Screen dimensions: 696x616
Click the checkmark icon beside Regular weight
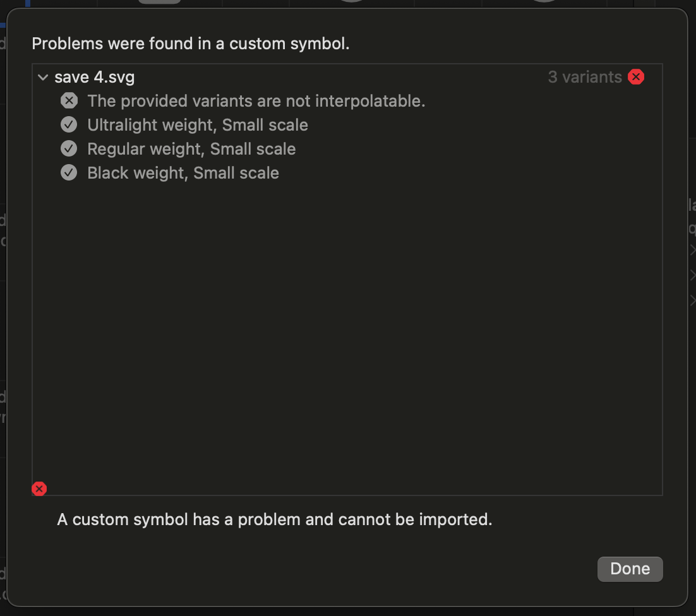pyautogui.click(x=69, y=148)
